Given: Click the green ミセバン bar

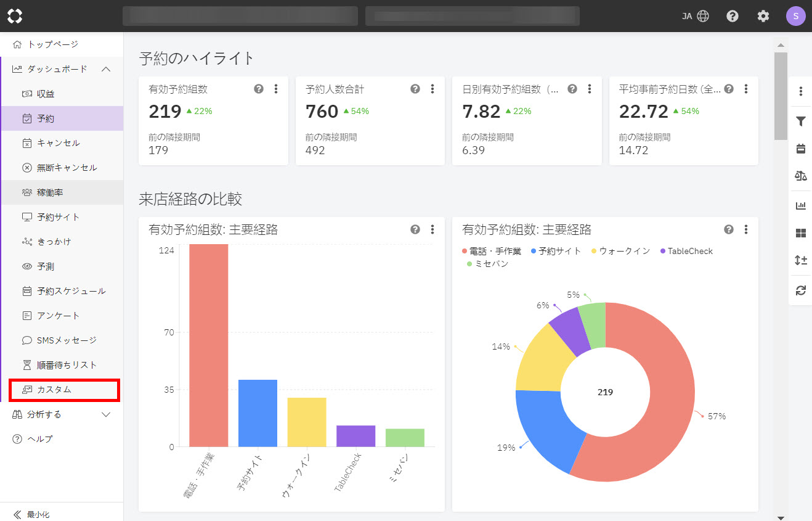Looking at the screenshot, I should point(405,438).
